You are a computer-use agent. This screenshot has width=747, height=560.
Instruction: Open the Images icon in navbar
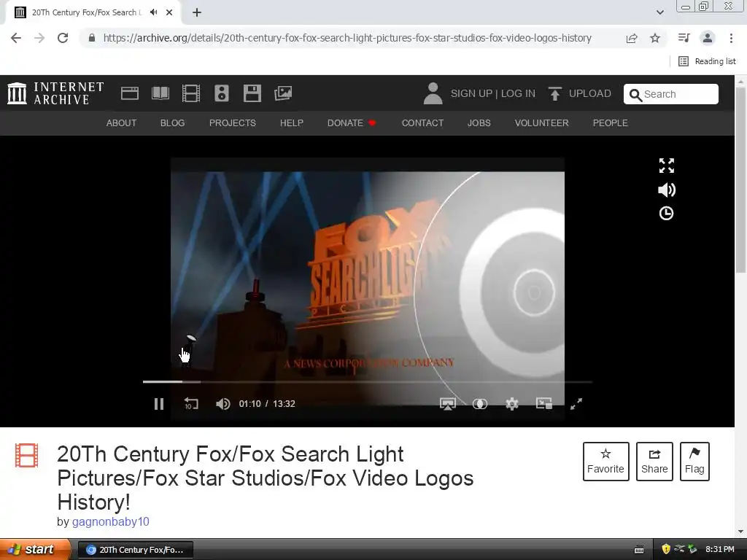coord(283,93)
